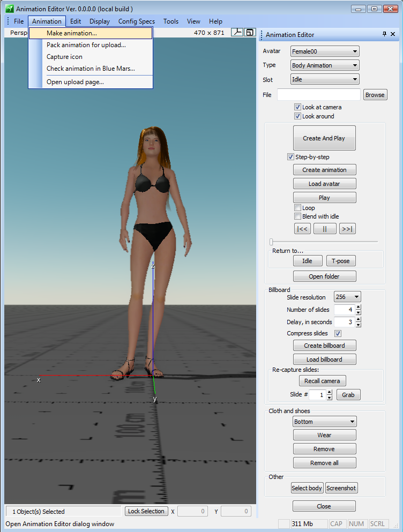Click the viewport axis toggle icon
403x532 pixels.
[x=237, y=32]
